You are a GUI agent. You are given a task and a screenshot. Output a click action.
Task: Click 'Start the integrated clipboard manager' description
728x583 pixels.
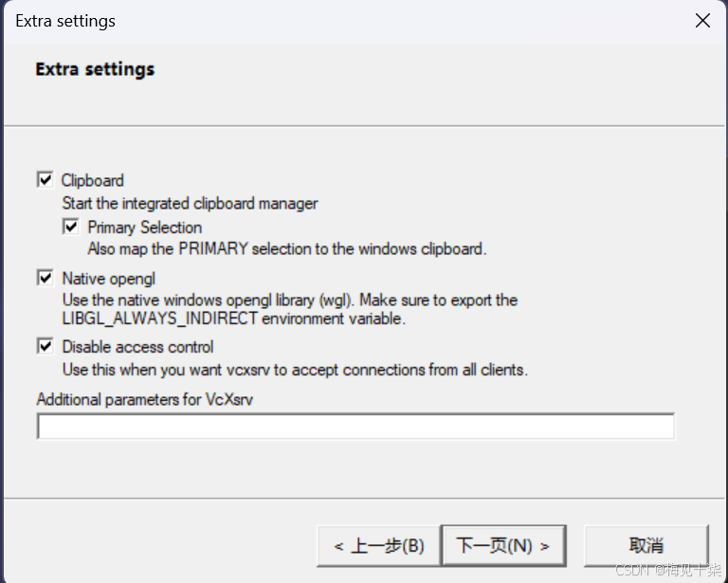point(190,203)
